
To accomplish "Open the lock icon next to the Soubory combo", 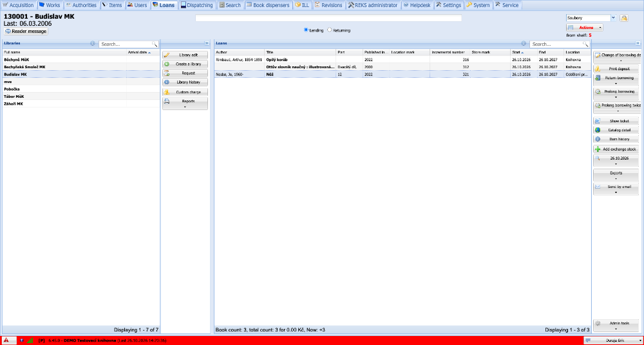I will 624,18.
